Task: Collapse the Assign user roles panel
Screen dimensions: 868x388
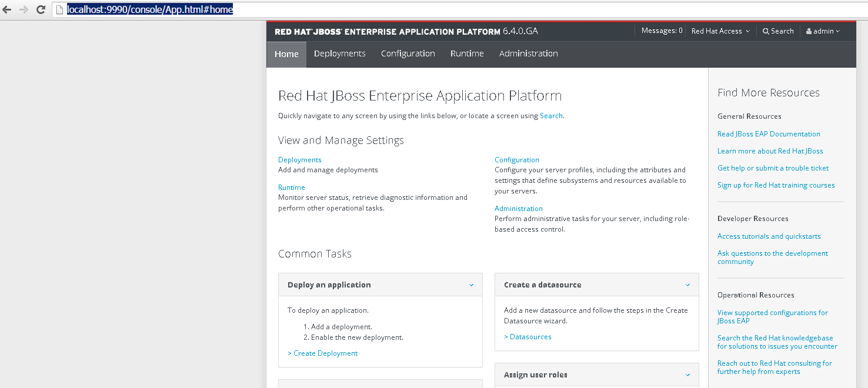Action: 687,375
